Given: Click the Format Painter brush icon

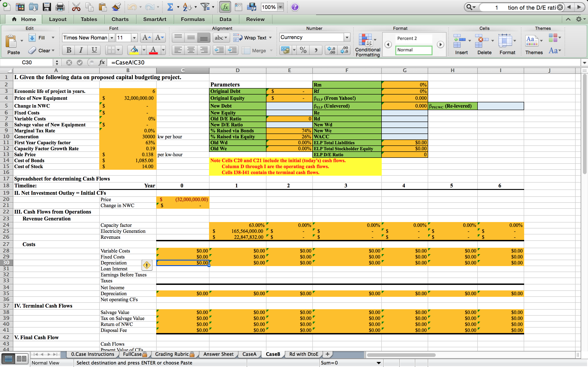Looking at the screenshot, I should (x=116, y=7).
